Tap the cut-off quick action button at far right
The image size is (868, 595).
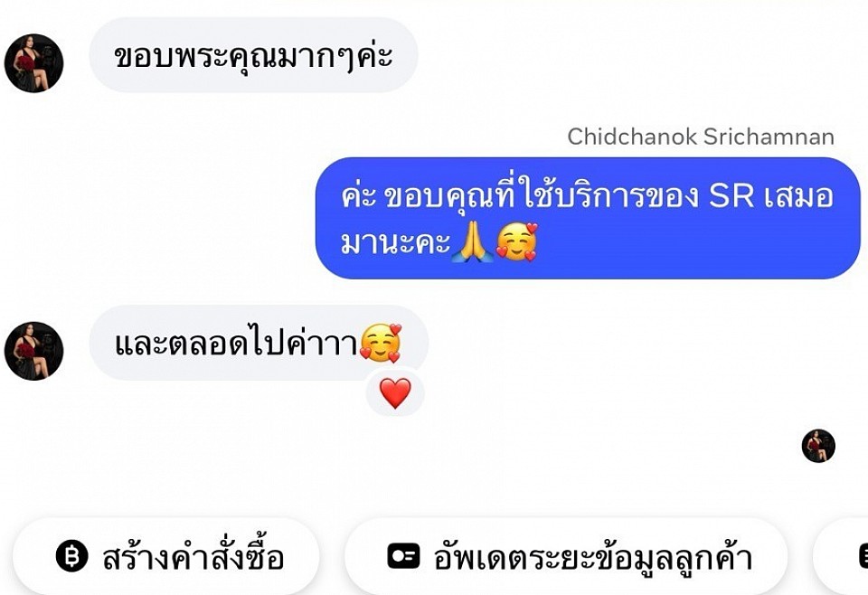coord(840,556)
